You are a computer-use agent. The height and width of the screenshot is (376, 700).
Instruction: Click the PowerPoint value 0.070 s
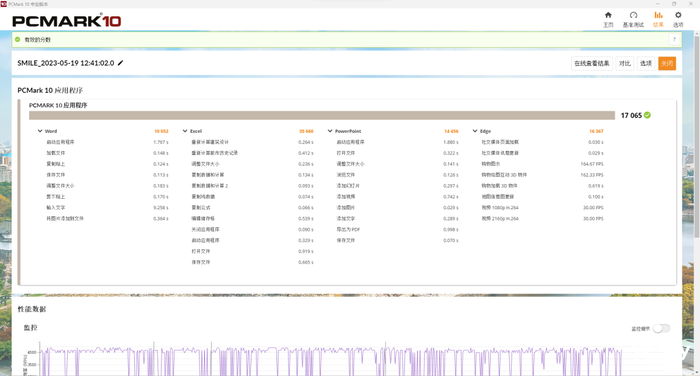451,241
